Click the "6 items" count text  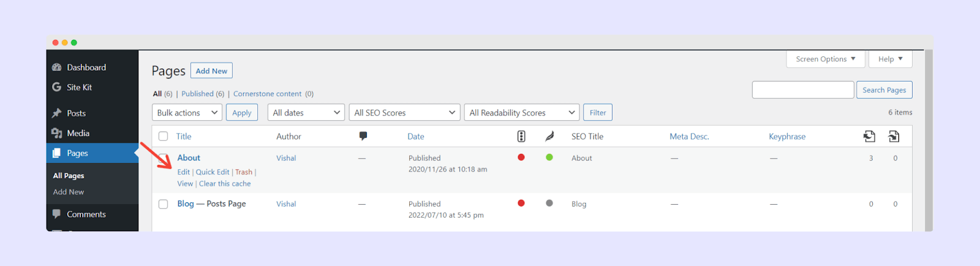pyautogui.click(x=900, y=112)
